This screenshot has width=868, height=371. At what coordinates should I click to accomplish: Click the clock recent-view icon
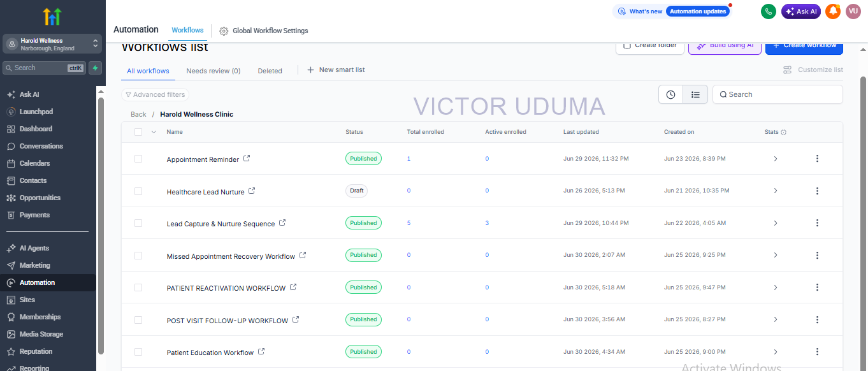[670, 94]
